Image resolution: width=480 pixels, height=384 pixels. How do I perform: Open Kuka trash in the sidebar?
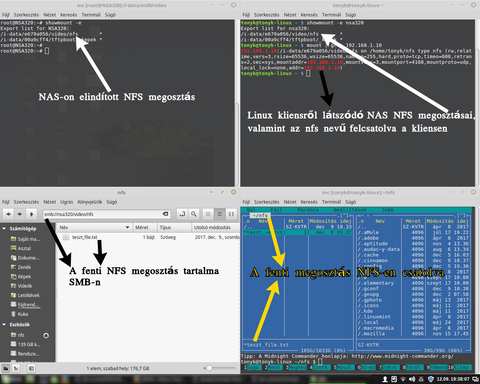pos(20,314)
